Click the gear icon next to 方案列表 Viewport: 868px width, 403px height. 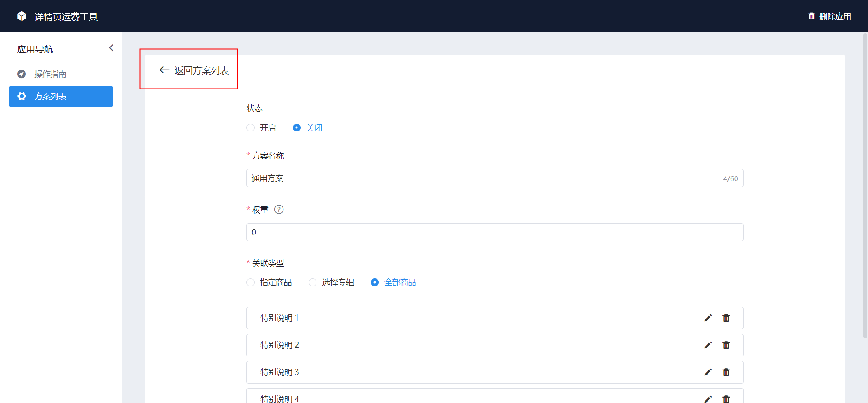tap(21, 96)
